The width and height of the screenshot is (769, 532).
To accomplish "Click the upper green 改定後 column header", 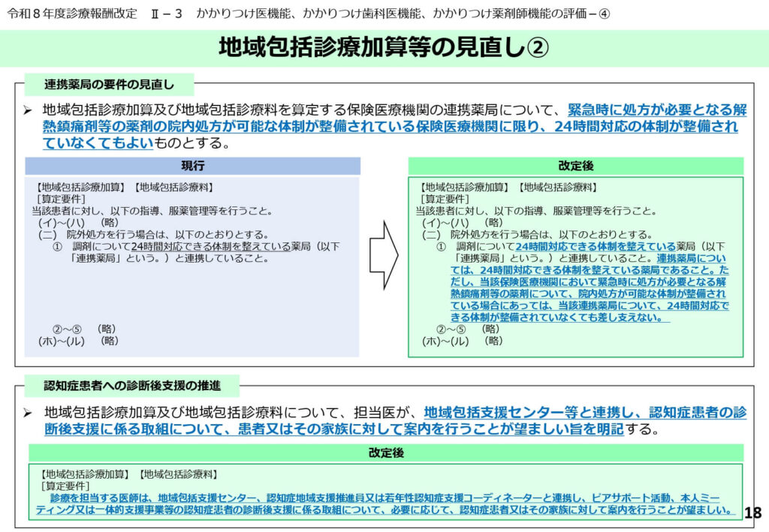I will coord(575,166).
